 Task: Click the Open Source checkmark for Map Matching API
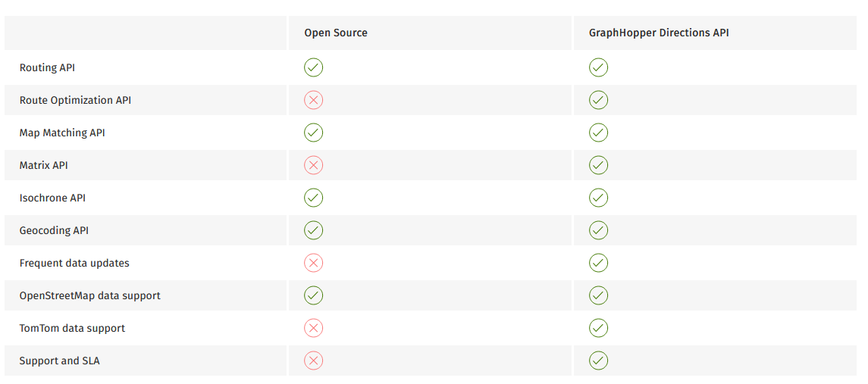313,133
